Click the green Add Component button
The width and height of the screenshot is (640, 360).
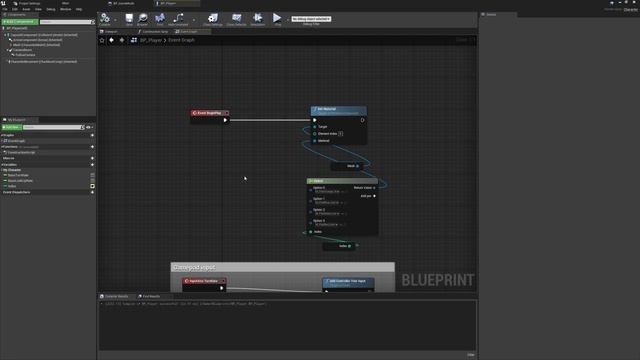[20, 22]
